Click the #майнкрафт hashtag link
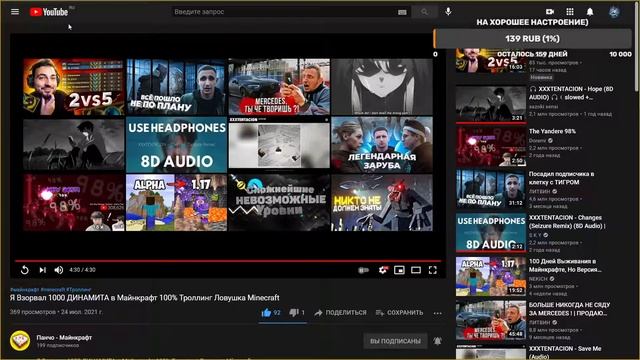Viewport: 640px width, 360px height. click(x=24, y=289)
